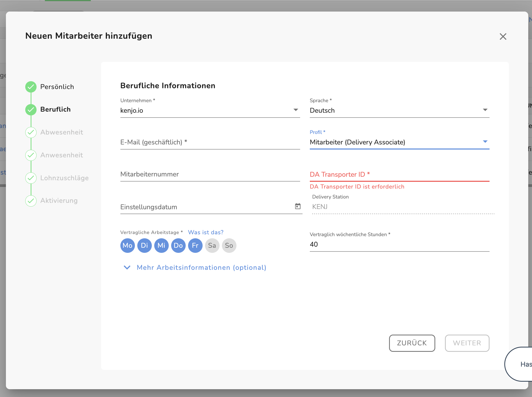
Task: Toggle the So working day
Action: click(x=229, y=246)
